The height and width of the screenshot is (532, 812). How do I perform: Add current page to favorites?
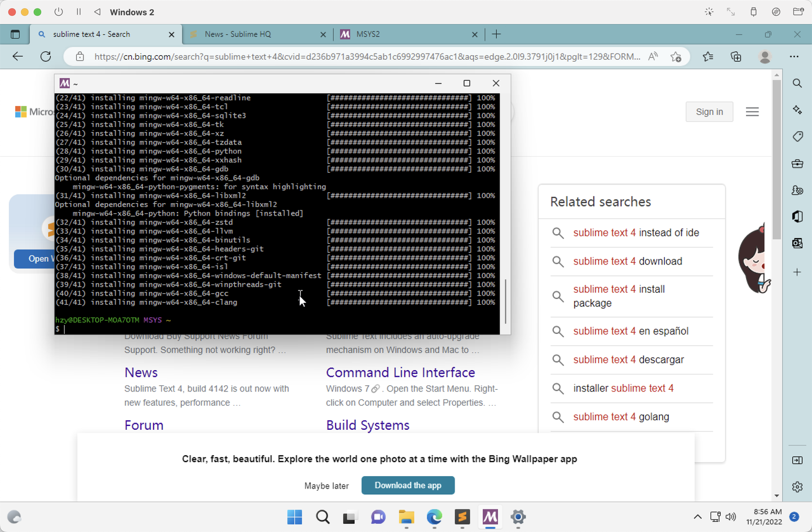(x=676, y=56)
